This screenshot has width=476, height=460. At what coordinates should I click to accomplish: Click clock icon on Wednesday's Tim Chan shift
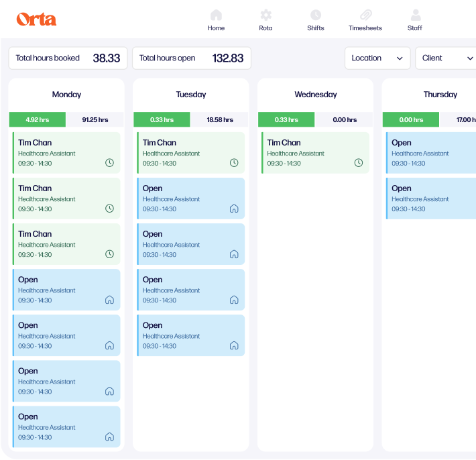pos(359,163)
